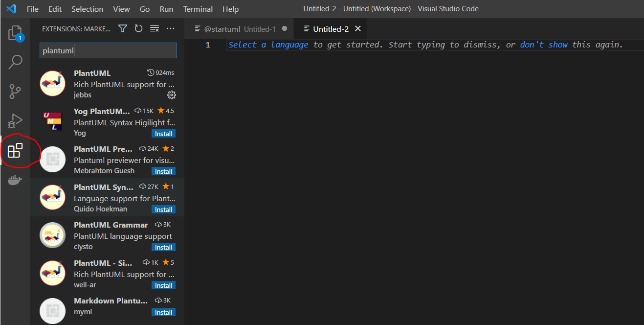Install PlantUML Previewer by Mebrahtom Guesh
Viewport: 644px width, 325px height.
[163, 171]
